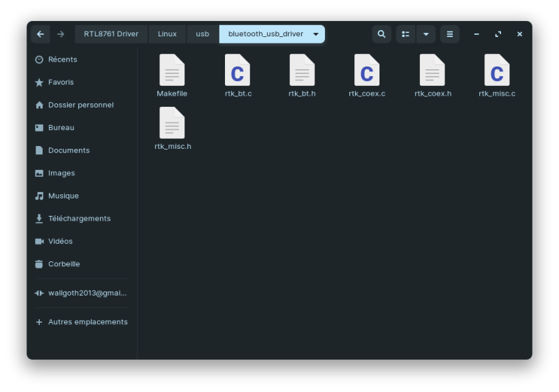The height and width of the screenshot is (392, 559).
Task: Select the rtk_bt.c source file
Action: click(238, 71)
